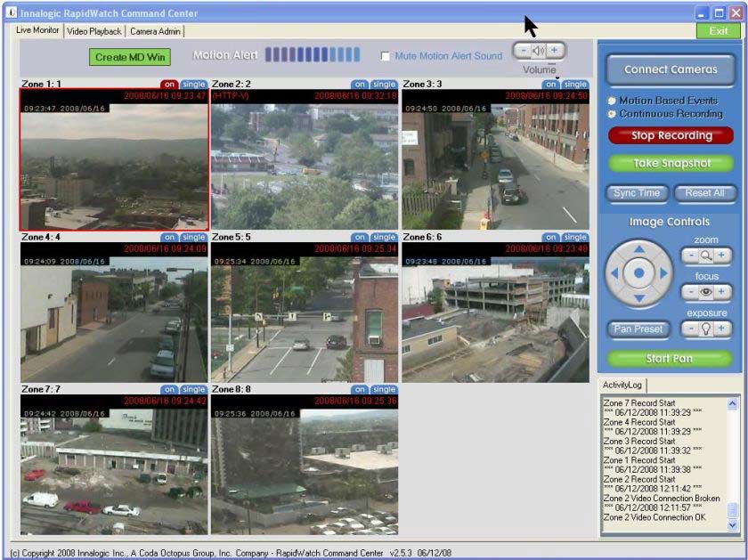The width and height of the screenshot is (748, 560).
Task: Pan camera up with the directional pad
Action: tap(638, 248)
